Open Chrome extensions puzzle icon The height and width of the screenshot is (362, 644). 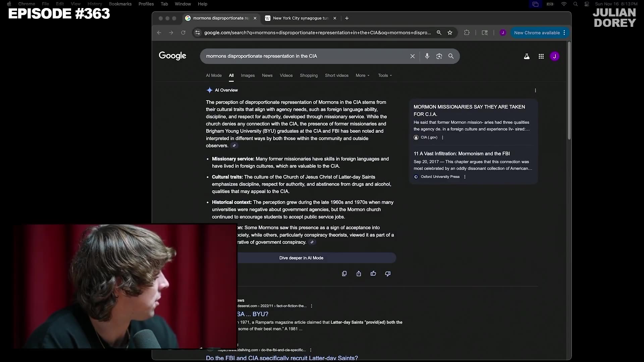click(467, 33)
